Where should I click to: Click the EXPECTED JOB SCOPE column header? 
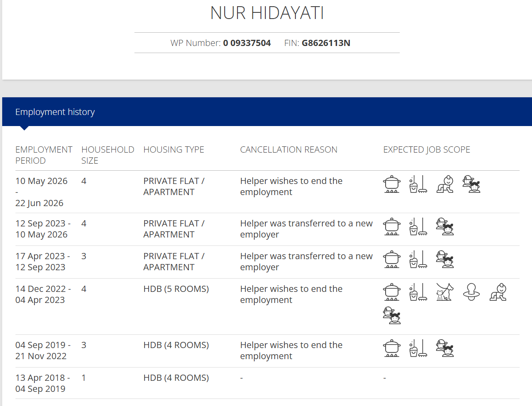click(427, 149)
